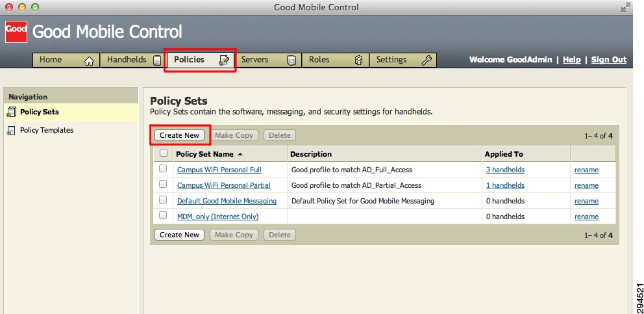Click the top Delete button
Screen dimensions: 644x314
click(x=280, y=135)
